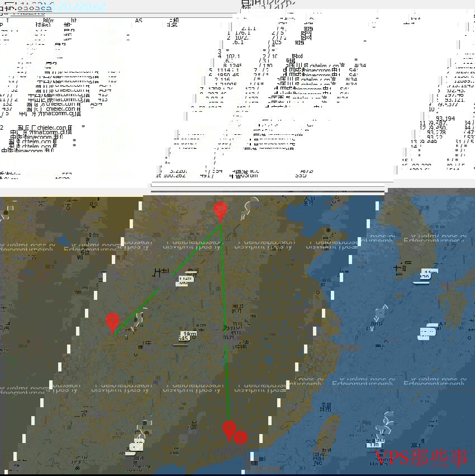Click the 112km distance badge on the map
This screenshot has height=476, width=475.
[x=186, y=277]
